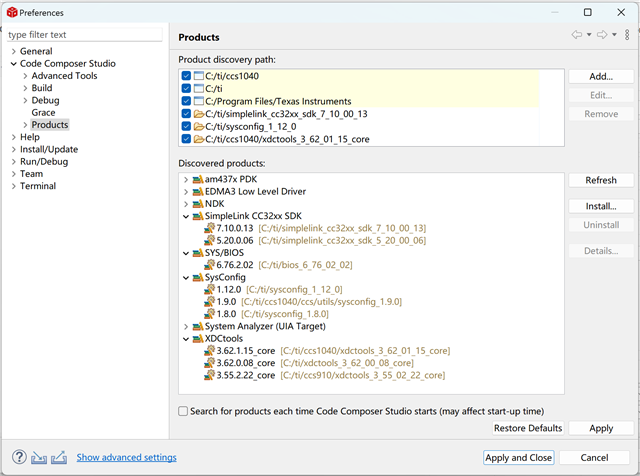The height and width of the screenshot is (476, 640).
Task: Select Grace under Code Composer Studio
Action: click(43, 113)
